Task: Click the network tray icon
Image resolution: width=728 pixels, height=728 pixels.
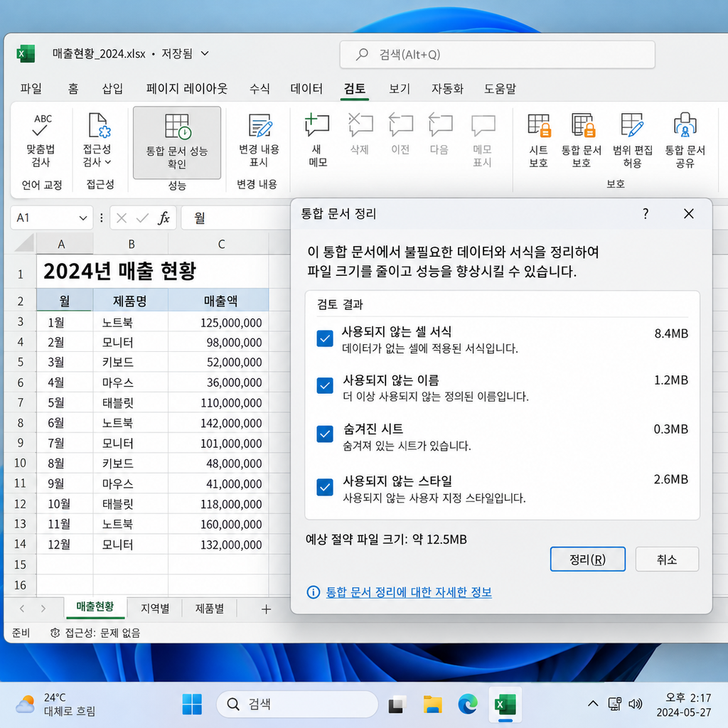Action: click(x=615, y=704)
